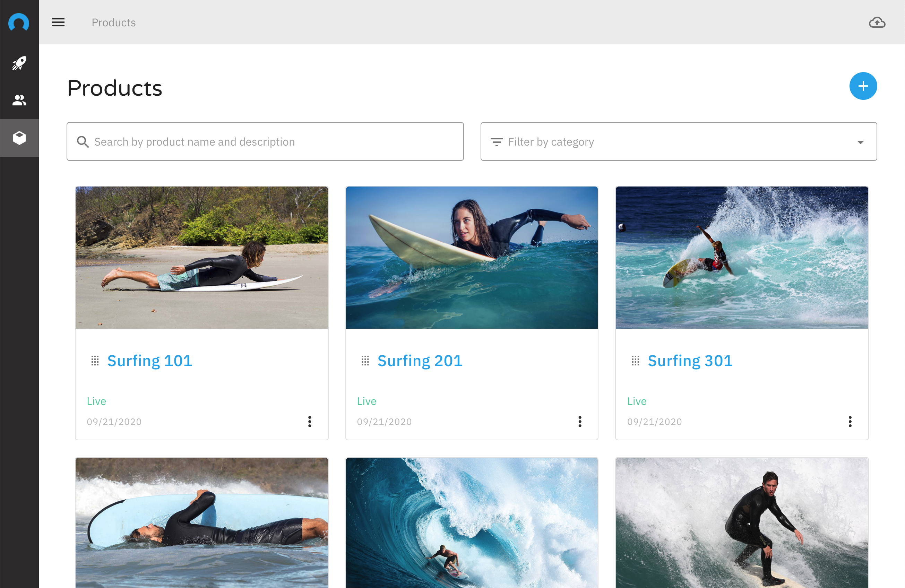This screenshot has height=588, width=905.
Task: Expand category filter via arrow
Action: [x=860, y=142]
